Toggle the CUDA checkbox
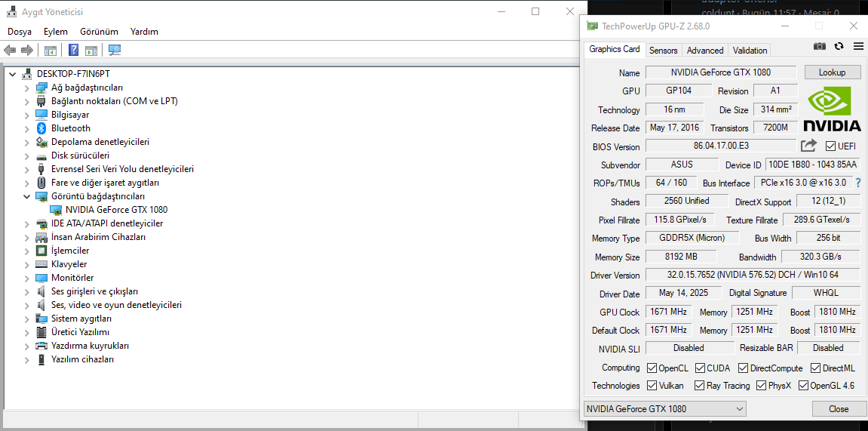This screenshot has width=868, height=431. (700, 368)
